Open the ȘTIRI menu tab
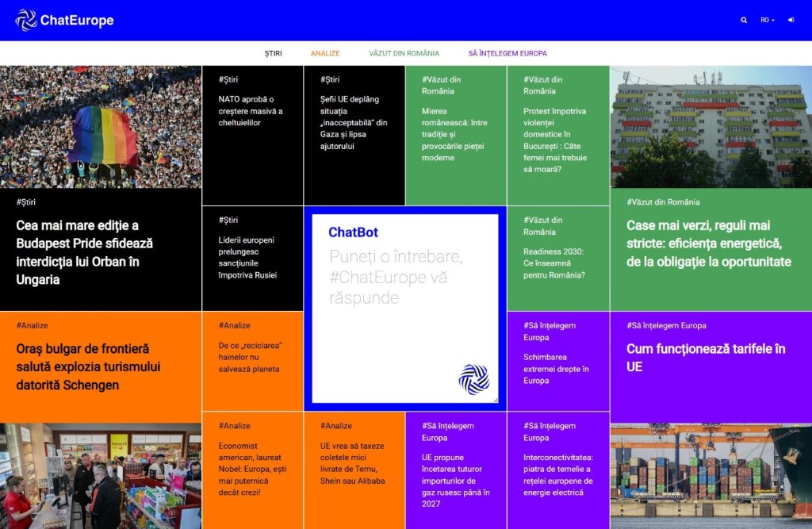The height and width of the screenshot is (529, 812). 273,54
